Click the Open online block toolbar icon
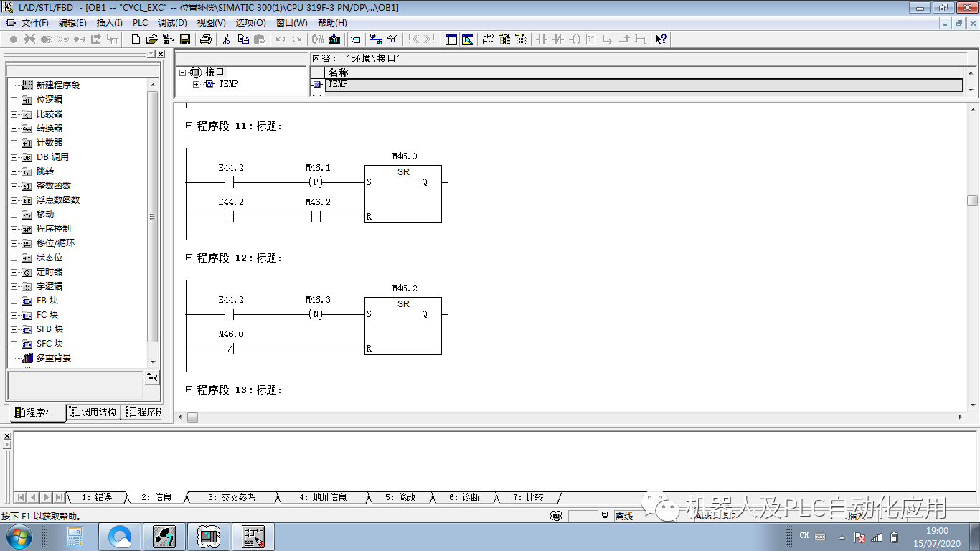This screenshot has width=980, height=551. [x=168, y=39]
